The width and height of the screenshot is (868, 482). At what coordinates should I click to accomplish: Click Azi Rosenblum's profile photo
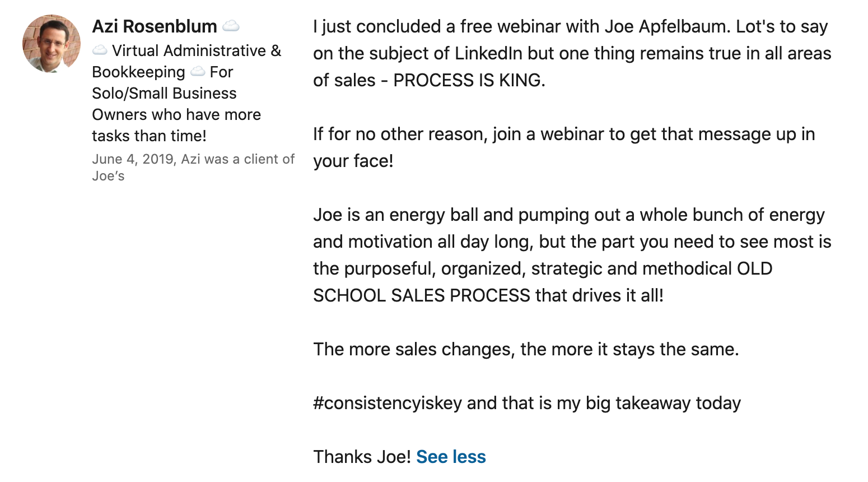point(51,44)
